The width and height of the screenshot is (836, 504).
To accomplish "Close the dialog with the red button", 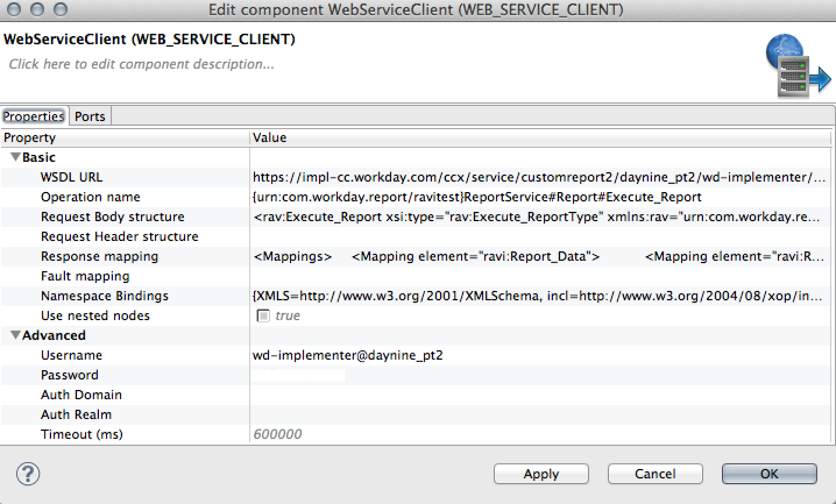I will click(x=15, y=9).
